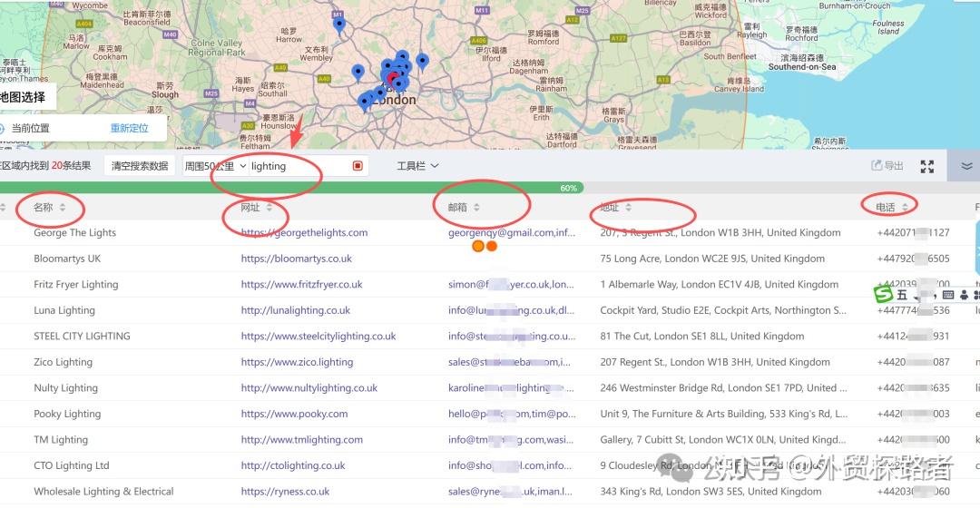
Task: Open the 周围50公里 radius dropdown
Action: click(215, 166)
